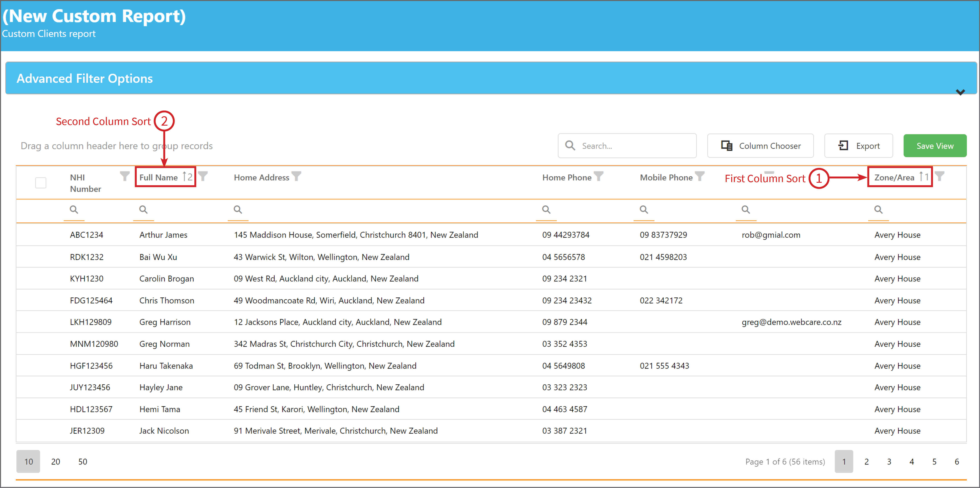Sort by the Full Name column header
The height and width of the screenshot is (488, 980).
coord(158,178)
